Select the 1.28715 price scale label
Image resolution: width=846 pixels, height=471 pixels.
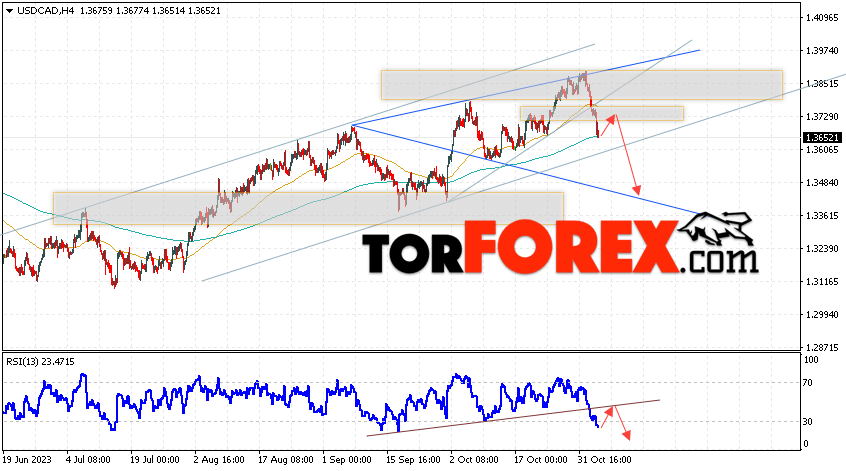point(822,347)
